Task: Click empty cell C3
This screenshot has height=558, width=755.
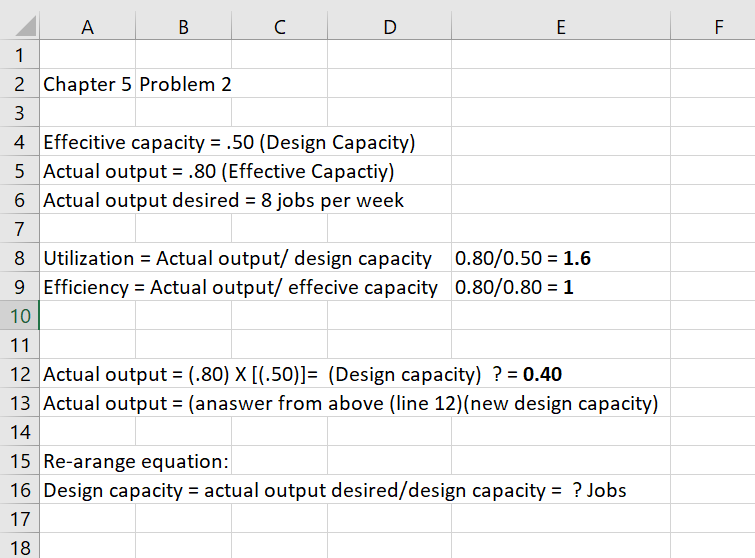Action: point(279,113)
